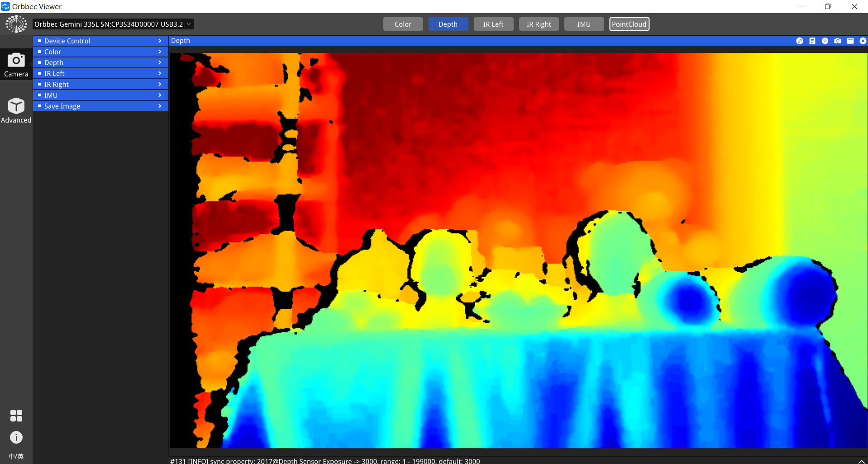This screenshot has width=868, height=464.
Task: Enable the IR Right stream
Action: pos(539,24)
